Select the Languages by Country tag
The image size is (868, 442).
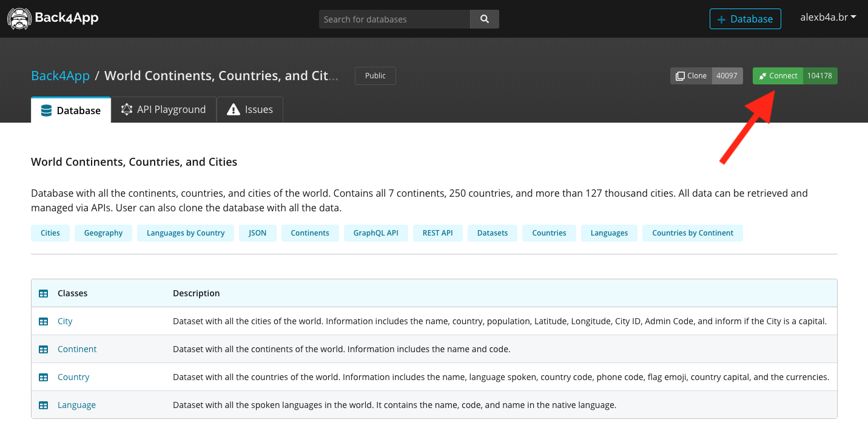[186, 233]
